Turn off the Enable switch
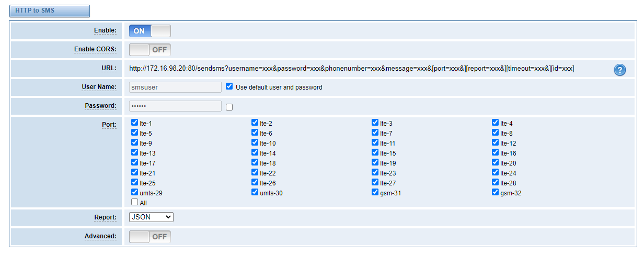This screenshot has height=254, width=644. [x=150, y=31]
